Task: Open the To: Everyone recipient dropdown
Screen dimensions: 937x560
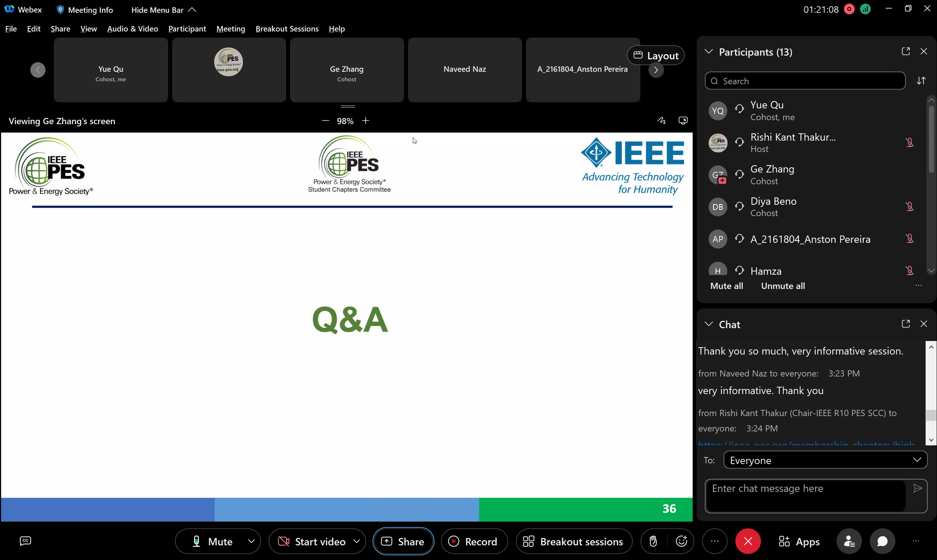Action: 825,460
